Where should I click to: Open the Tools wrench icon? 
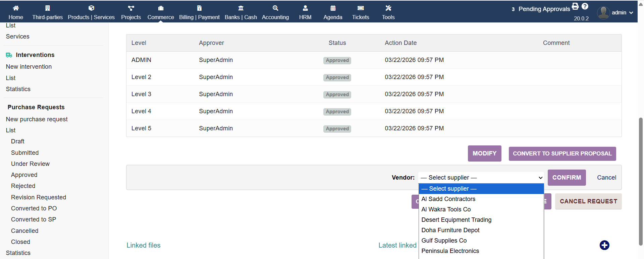388,8
